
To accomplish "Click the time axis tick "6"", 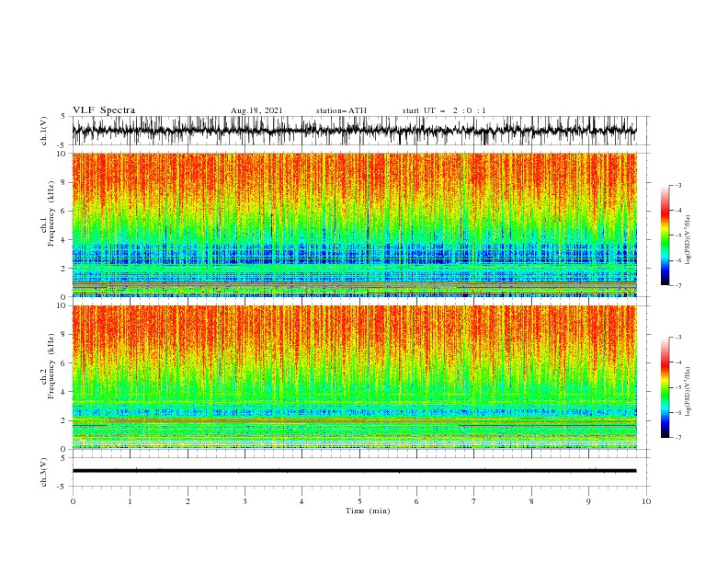I will click(x=416, y=501).
